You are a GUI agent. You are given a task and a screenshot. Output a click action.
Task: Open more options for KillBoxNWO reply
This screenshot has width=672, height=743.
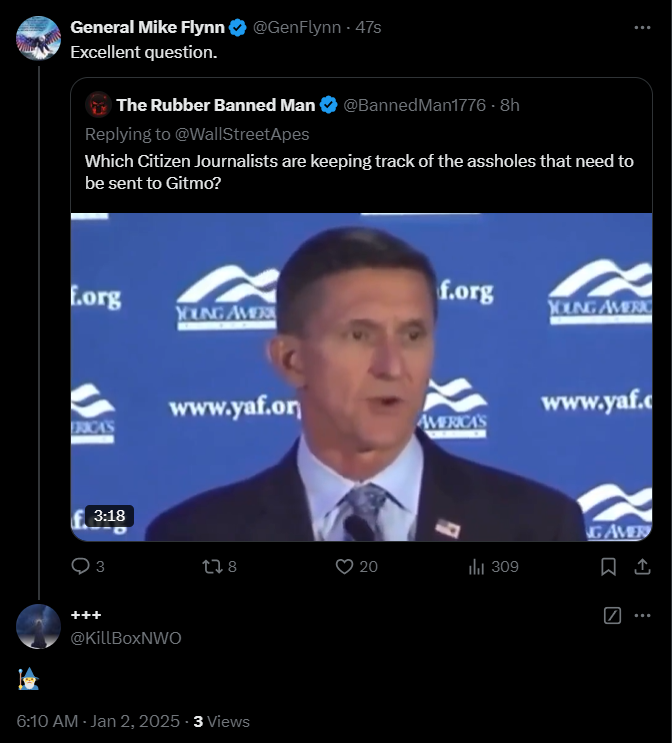tap(642, 616)
